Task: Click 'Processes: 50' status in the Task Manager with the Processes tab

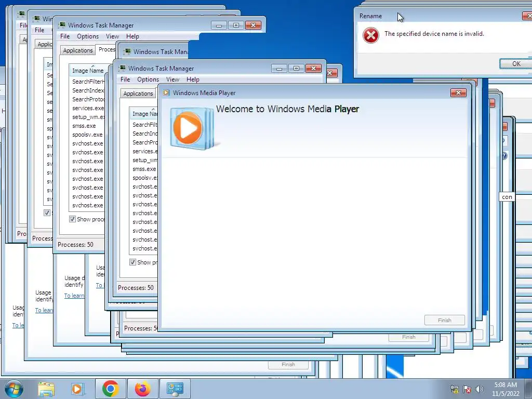Action: pos(75,245)
